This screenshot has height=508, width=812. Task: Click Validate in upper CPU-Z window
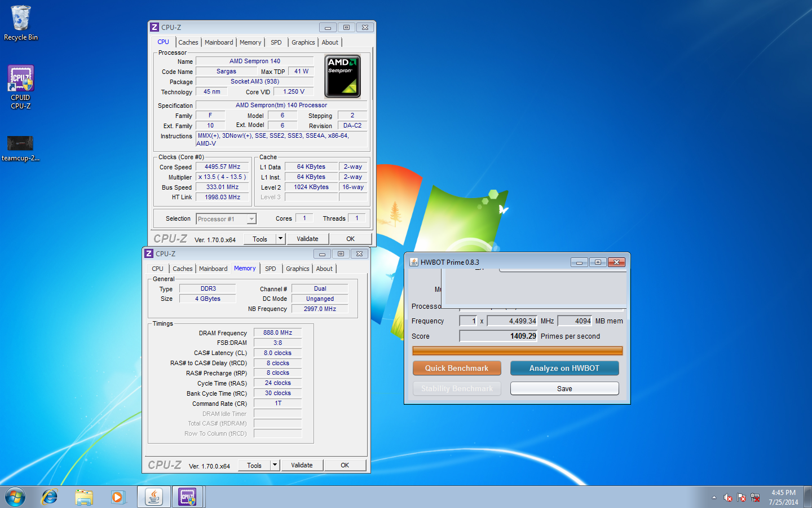(x=307, y=239)
